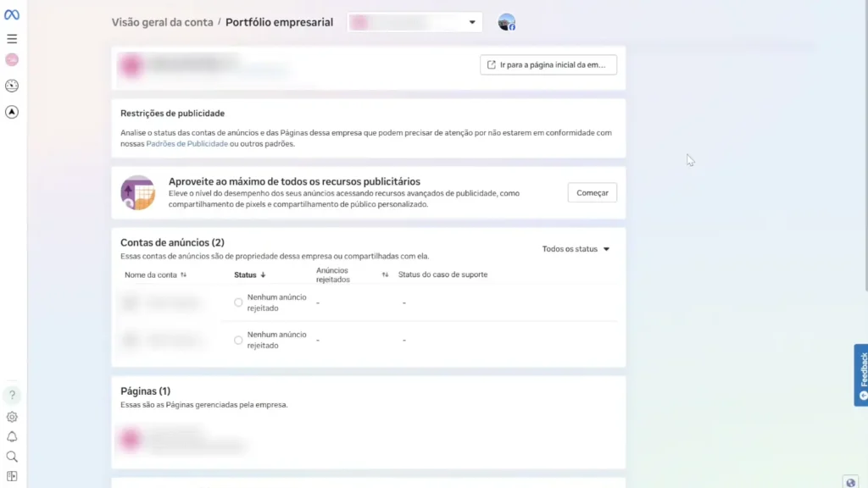868x488 pixels.
Task: Click Ir para a página inicial button
Action: point(548,64)
